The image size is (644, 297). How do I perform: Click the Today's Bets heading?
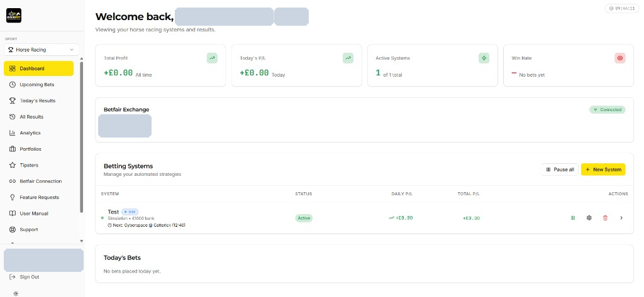[122, 258]
